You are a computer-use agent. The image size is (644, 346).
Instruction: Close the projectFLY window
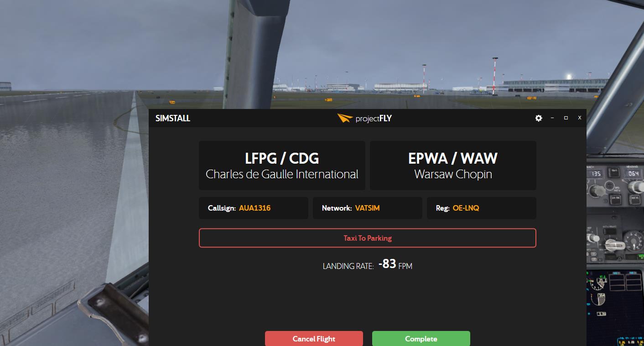pos(580,118)
